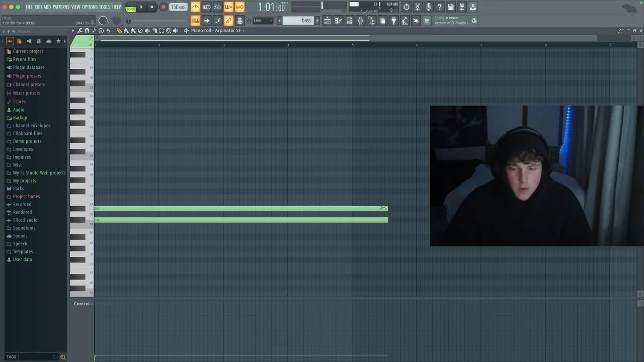Activate the Zoom magnifier tool in the piano roll
The height and width of the screenshot is (362, 644).
coord(169,31)
